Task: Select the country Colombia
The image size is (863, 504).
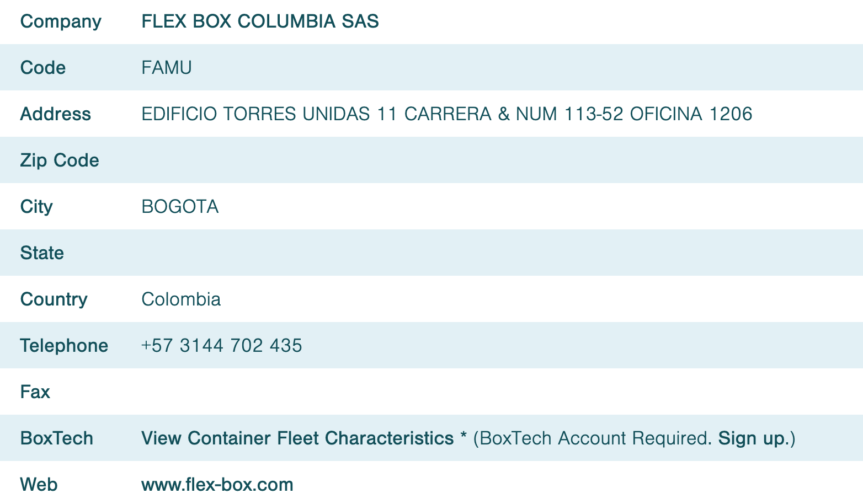Action: [181, 299]
